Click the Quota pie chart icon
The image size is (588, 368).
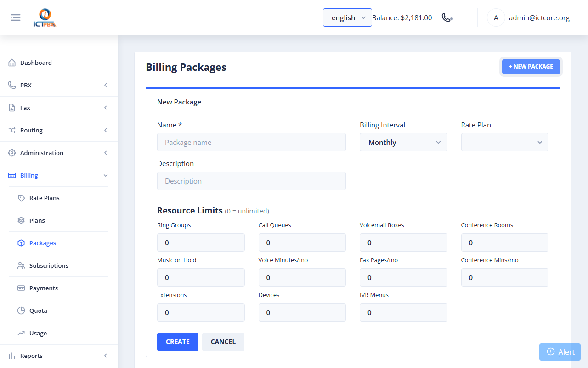(x=21, y=310)
